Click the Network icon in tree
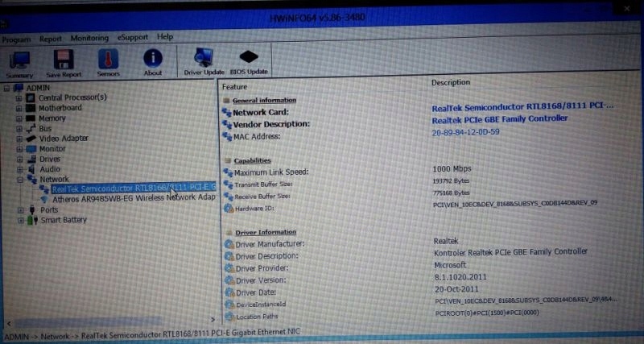Image resolution: width=644 pixels, height=344 pixels. [32, 179]
